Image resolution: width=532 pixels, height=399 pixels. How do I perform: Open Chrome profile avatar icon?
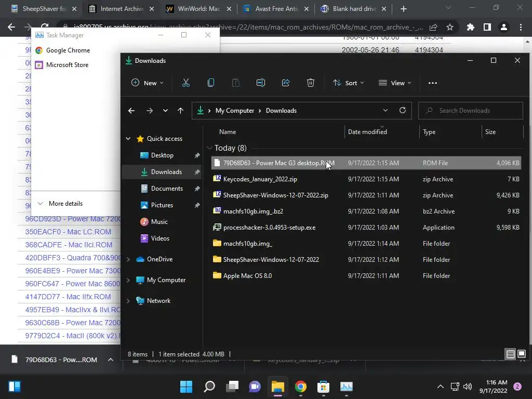[504, 27]
